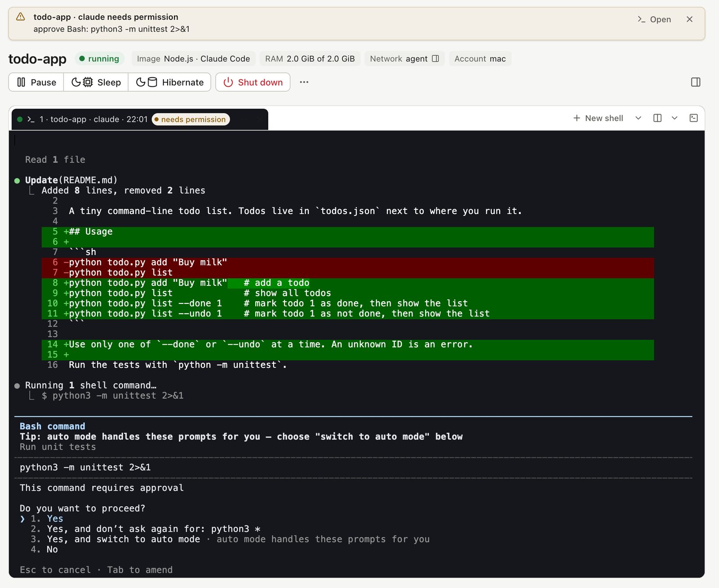Open the three-dot more actions menu
The image size is (719, 588).
304,82
